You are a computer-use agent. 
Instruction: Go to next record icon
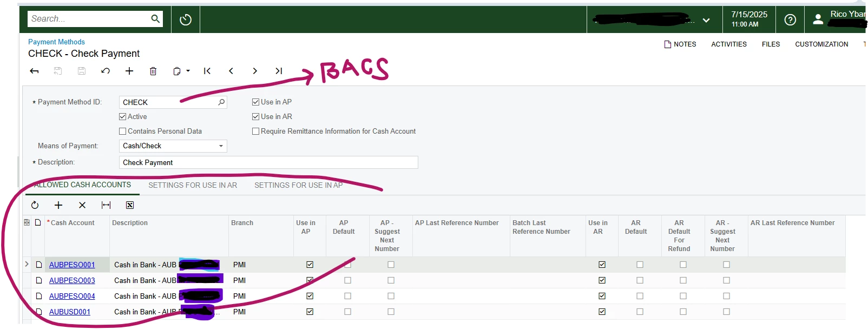coord(255,71)
